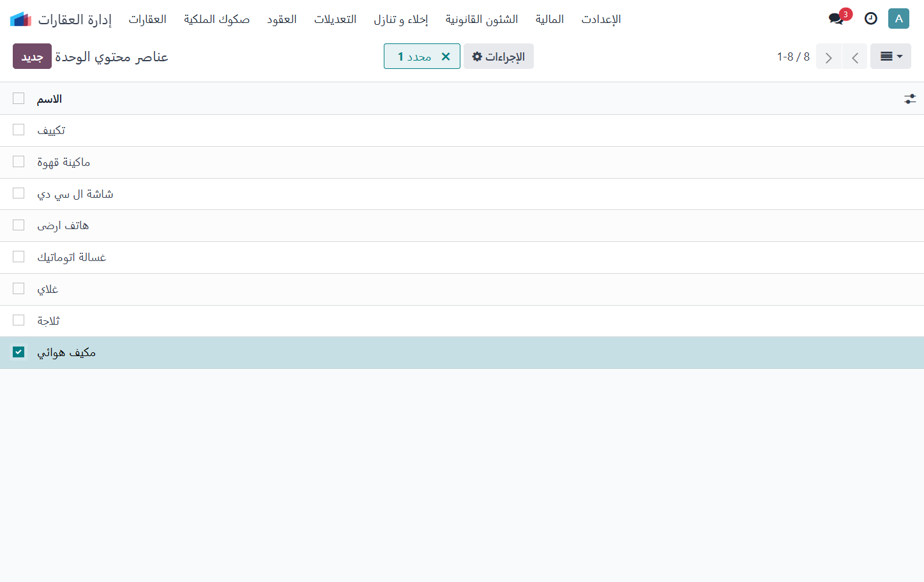Open the التعديلات menu
924x582 pixels.
[x=335, y=19]
